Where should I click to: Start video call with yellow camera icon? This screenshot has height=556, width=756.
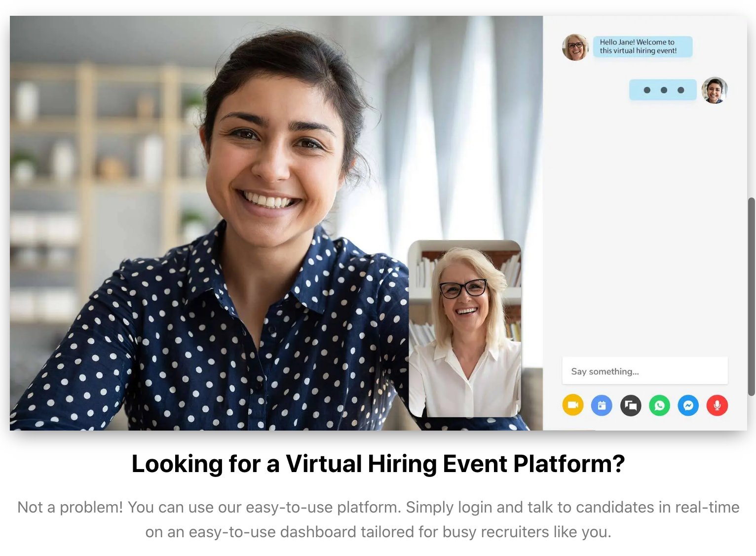point(572,405)
